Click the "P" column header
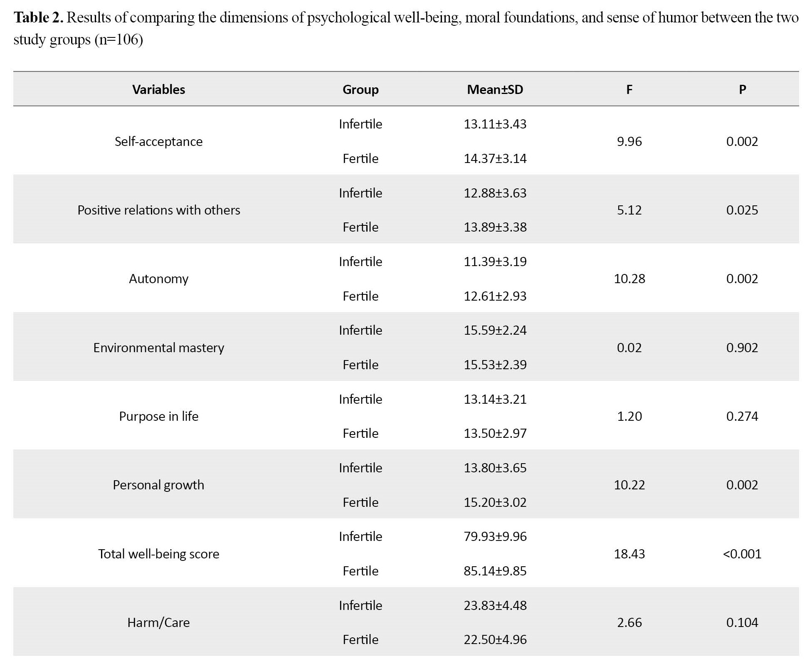Screen dimensions: 812x659 tap(742, 89)
